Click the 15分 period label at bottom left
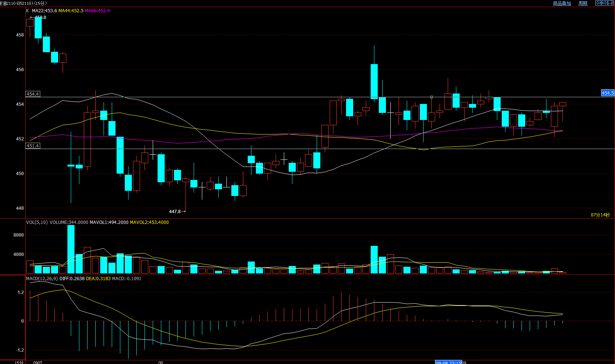 19,362
